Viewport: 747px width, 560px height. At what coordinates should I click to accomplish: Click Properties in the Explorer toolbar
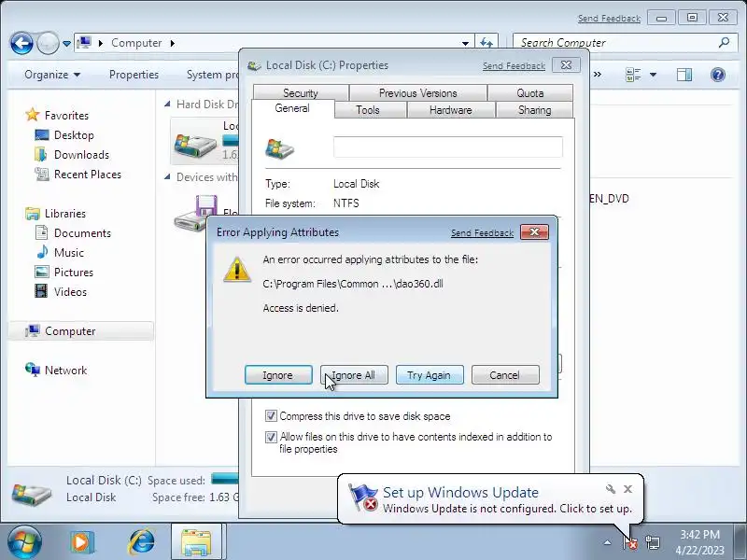coord(134,75)
